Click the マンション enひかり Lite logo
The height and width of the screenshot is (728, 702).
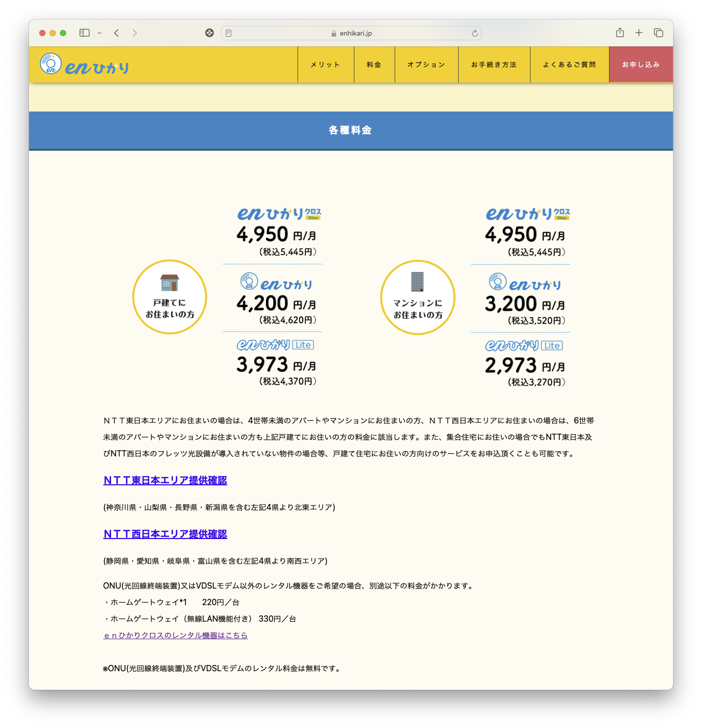coord(524,345)
